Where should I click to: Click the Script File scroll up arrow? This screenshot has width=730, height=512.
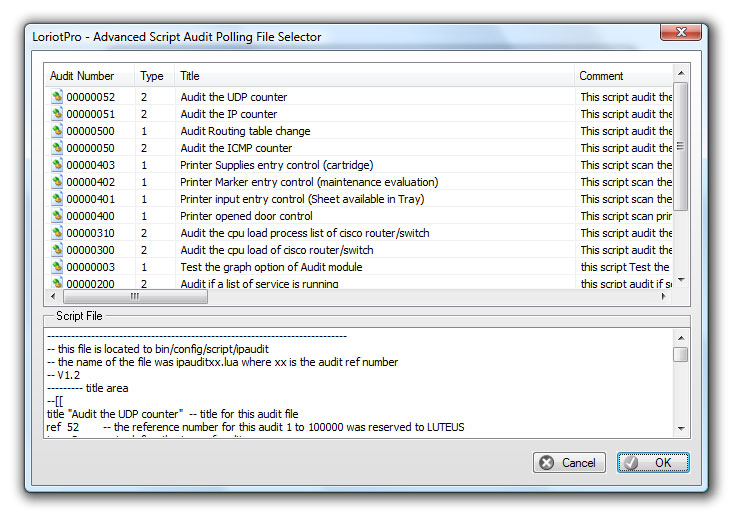pos(681,338)
